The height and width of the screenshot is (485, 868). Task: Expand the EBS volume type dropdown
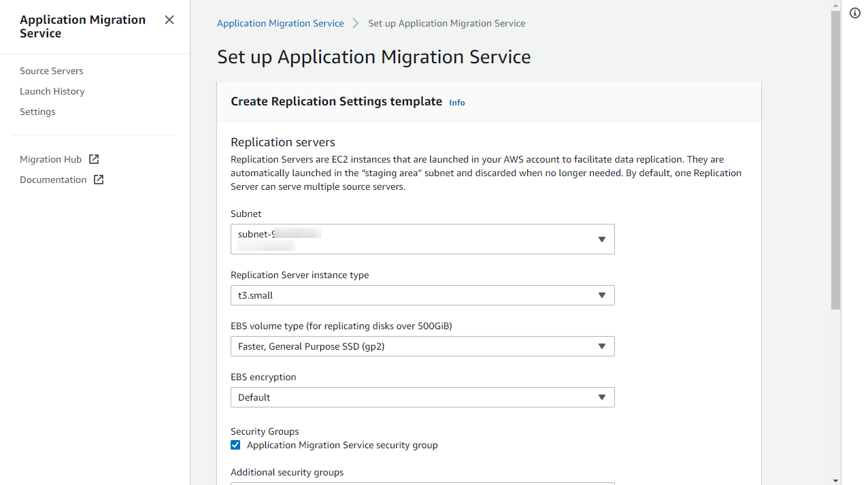point(422,346)
